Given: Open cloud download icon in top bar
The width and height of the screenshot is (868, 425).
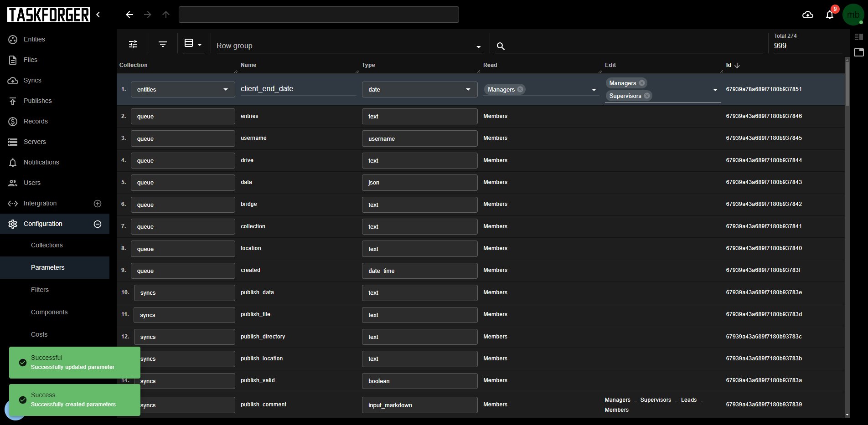Looking at the screenshot, I should (x=808, y=15).
